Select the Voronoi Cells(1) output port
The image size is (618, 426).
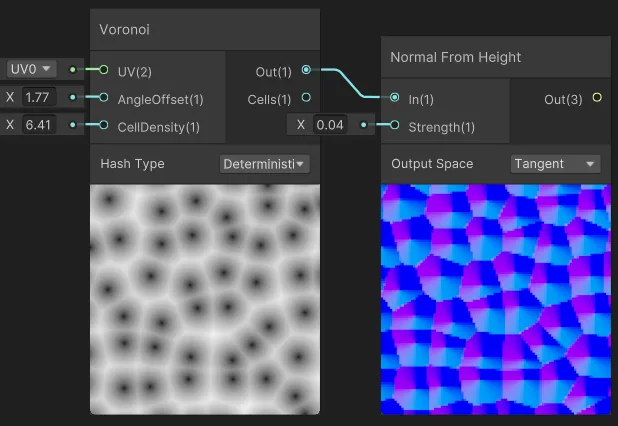click(x=306, y=97)
